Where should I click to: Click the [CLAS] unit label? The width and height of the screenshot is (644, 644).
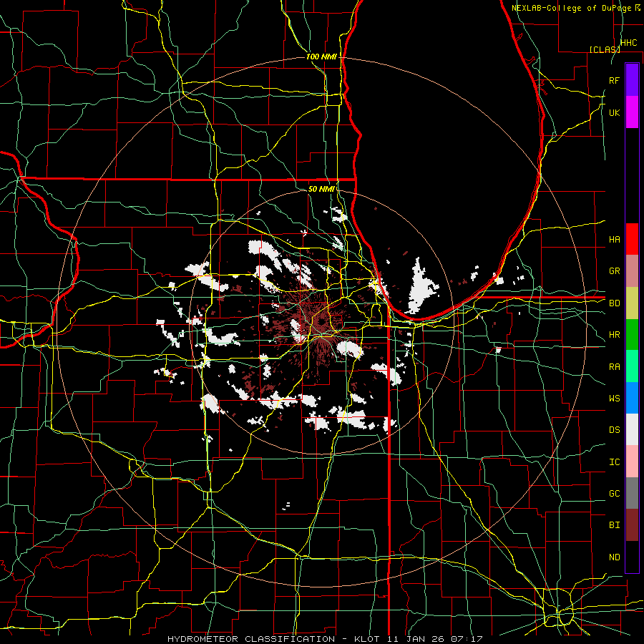pos(605,49)
